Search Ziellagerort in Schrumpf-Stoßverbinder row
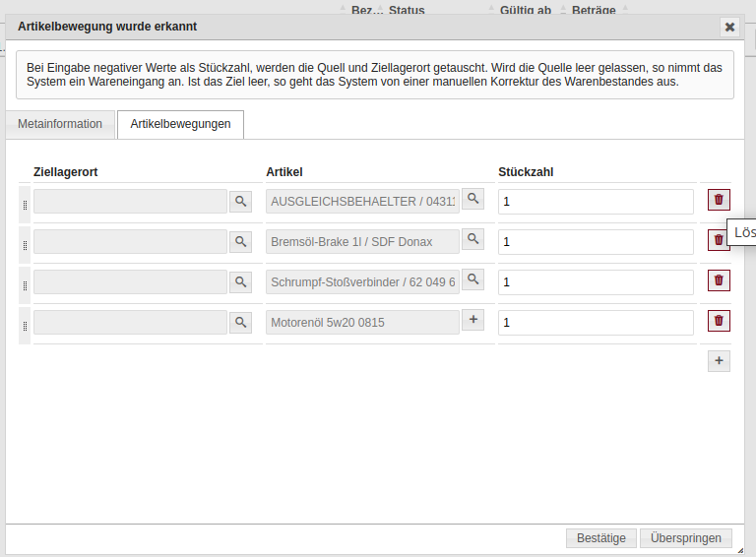The width and height of the screenshot is (756, 557). coord(240,282)
